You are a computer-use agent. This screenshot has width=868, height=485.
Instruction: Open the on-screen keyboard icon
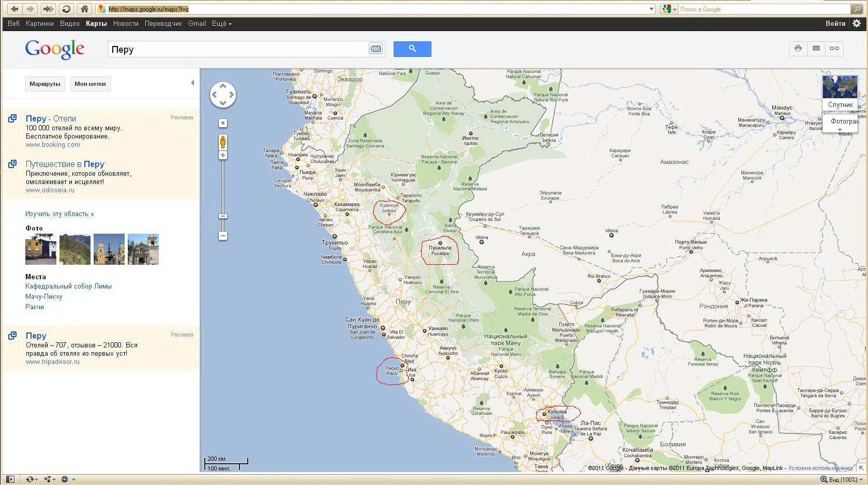coord(376,49)
